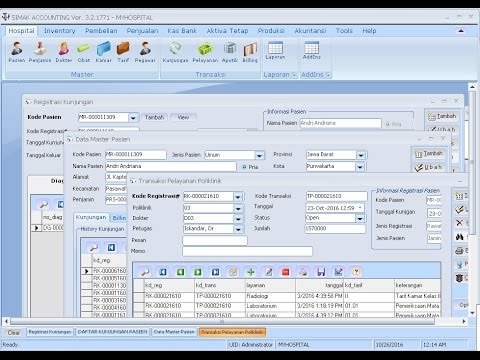
Task: Open the Inventory ribbon tab
Action: click(x=60, y=31)
